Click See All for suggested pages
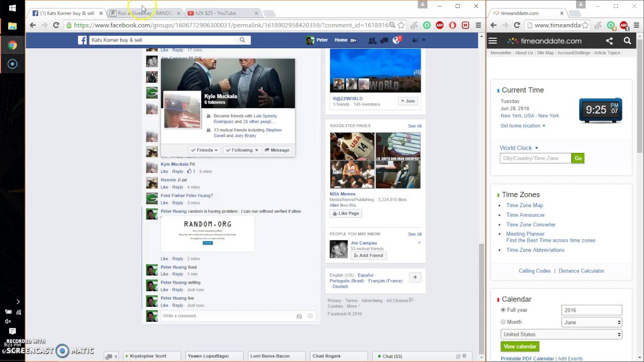The height and width of the screenshot is (362, 644). (x=415, y=126)
